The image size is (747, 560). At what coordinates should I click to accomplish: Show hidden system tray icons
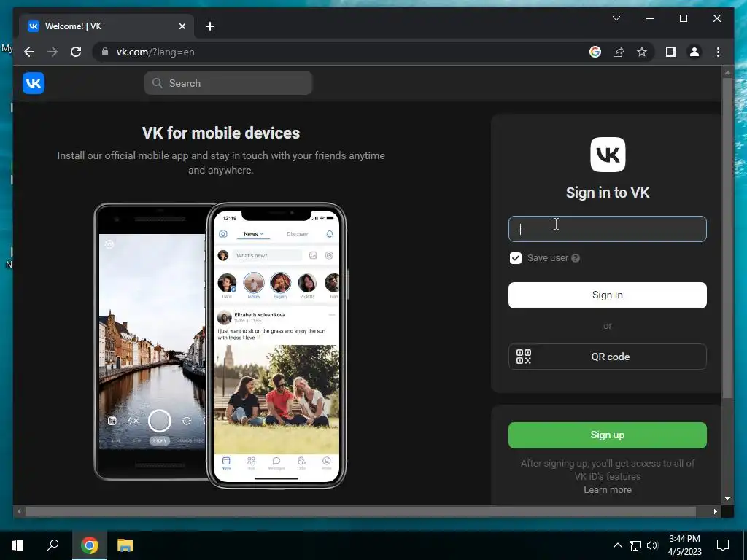617,545
